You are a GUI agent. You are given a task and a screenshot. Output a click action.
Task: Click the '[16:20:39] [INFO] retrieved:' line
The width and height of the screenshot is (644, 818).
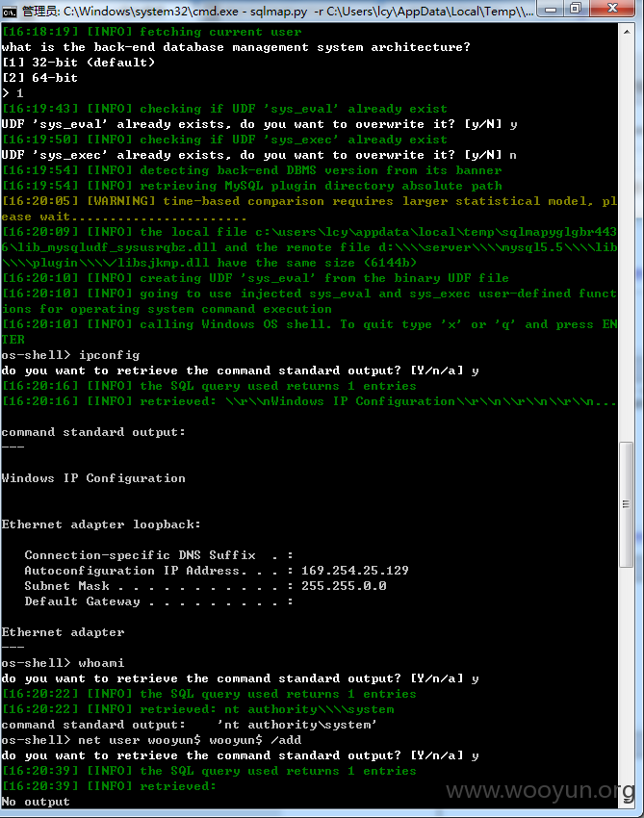[x=109, y=786]
